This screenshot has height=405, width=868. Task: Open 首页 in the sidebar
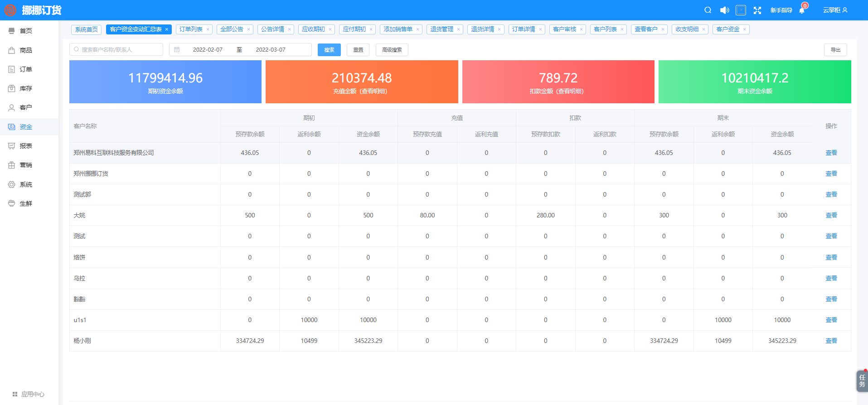coord(26,31)
